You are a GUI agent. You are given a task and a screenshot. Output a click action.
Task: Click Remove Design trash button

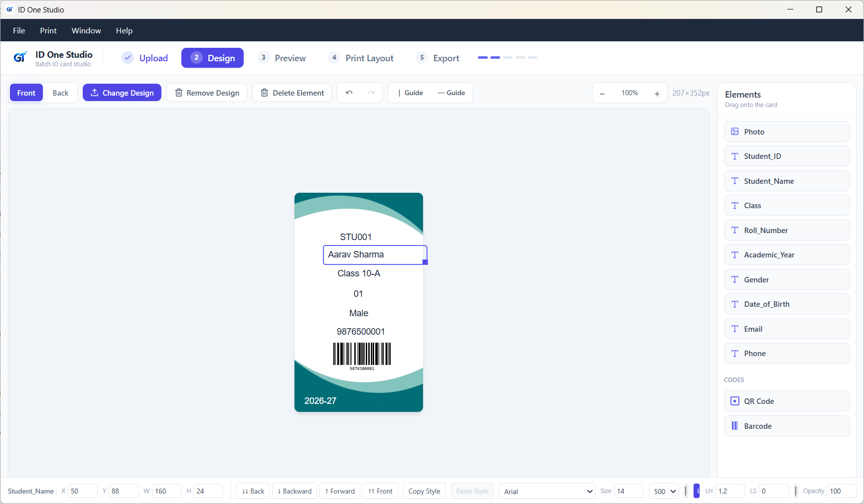207,93
